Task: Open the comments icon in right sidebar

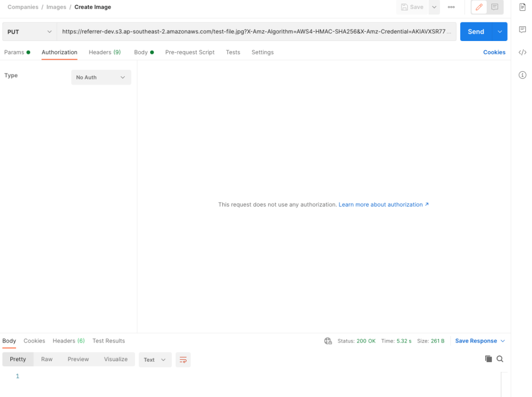Action: pos(523,30)
